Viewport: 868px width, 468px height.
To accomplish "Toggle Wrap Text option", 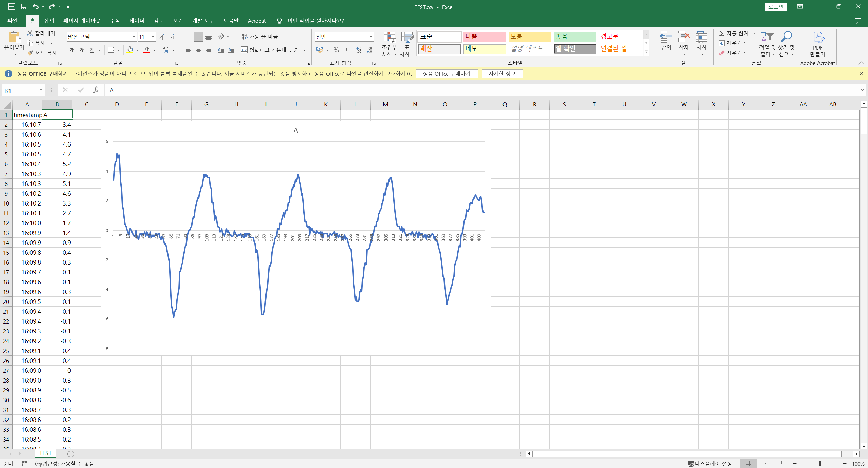I will click(260, 37).
